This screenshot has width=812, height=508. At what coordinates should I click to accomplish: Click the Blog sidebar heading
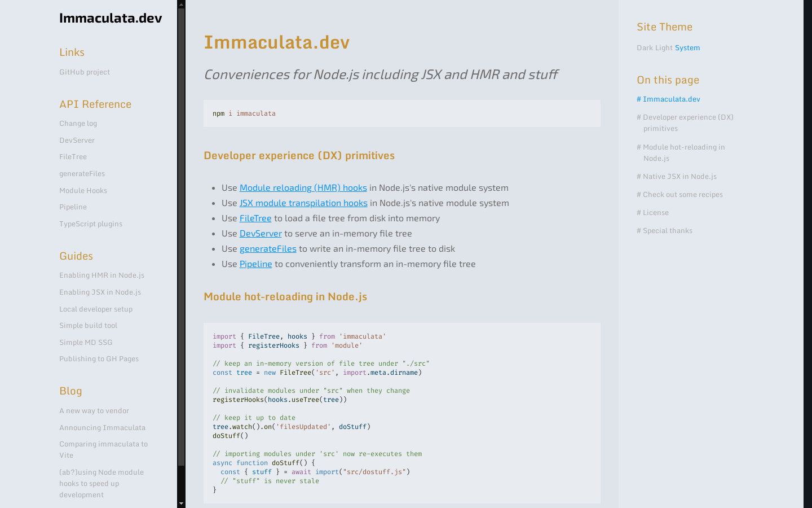tap(70, 391)
